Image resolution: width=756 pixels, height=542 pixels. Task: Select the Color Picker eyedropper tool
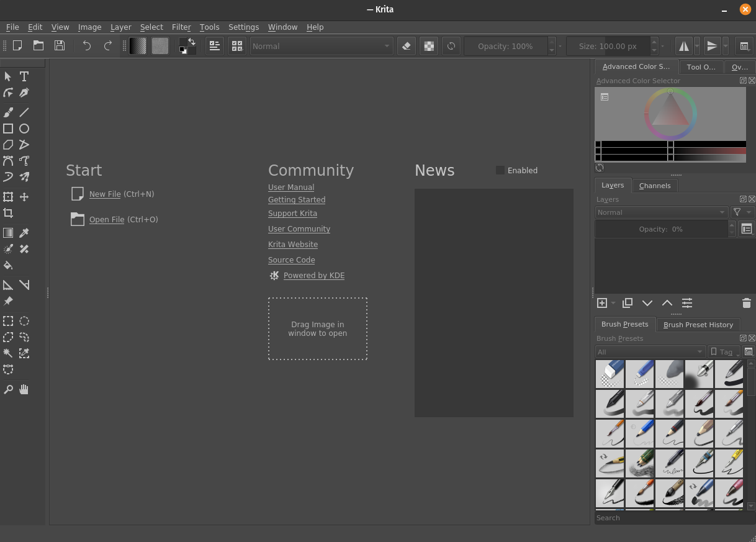point(24,233)
